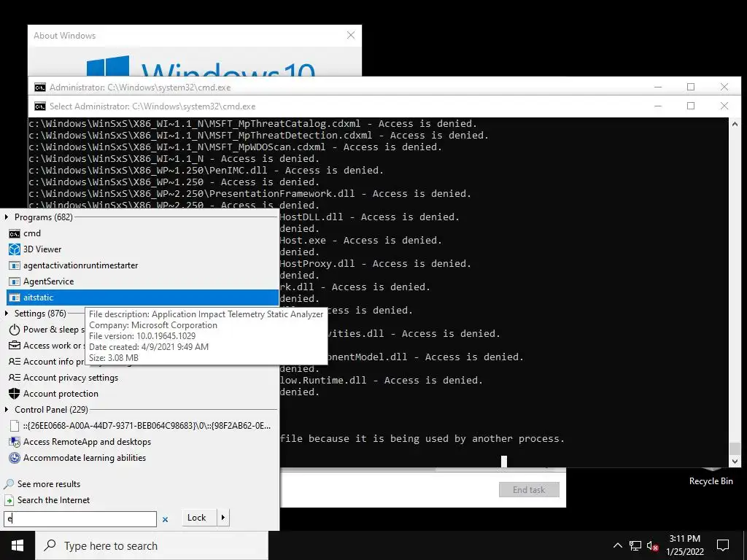
Task: Open Account protection shield entry
Action: pos(61,394)
